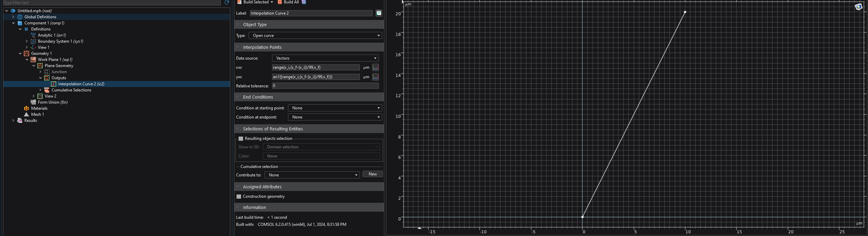Collapse the Object Type section
Screen dimensions: 868x236
click(238, 25)
